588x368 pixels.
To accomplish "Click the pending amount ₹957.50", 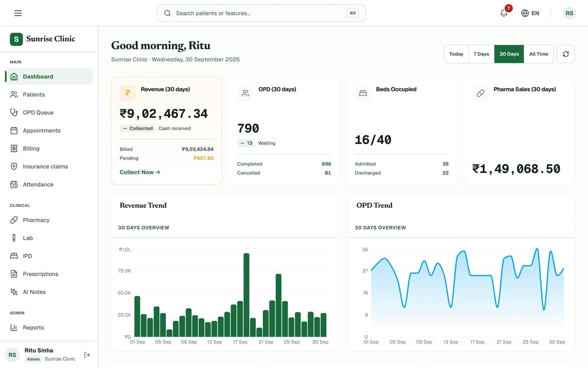I will coord(203,158).
